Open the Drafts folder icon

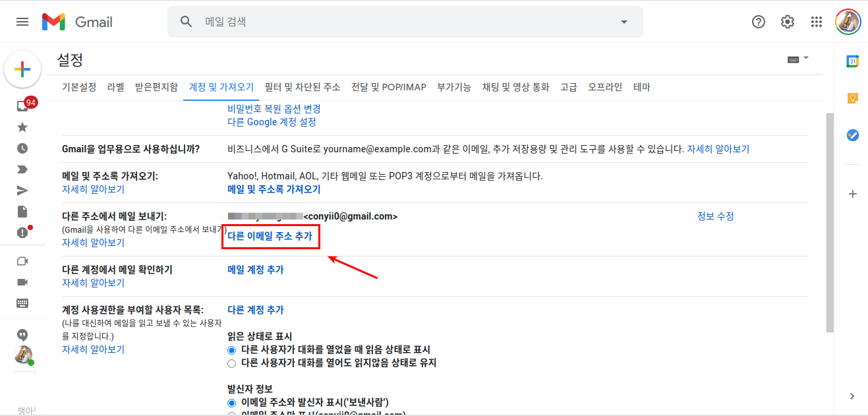22,211
